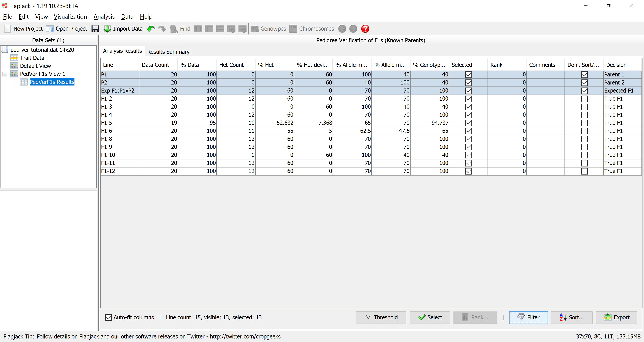Click the Parent 1 decision cell

[623, 74]
